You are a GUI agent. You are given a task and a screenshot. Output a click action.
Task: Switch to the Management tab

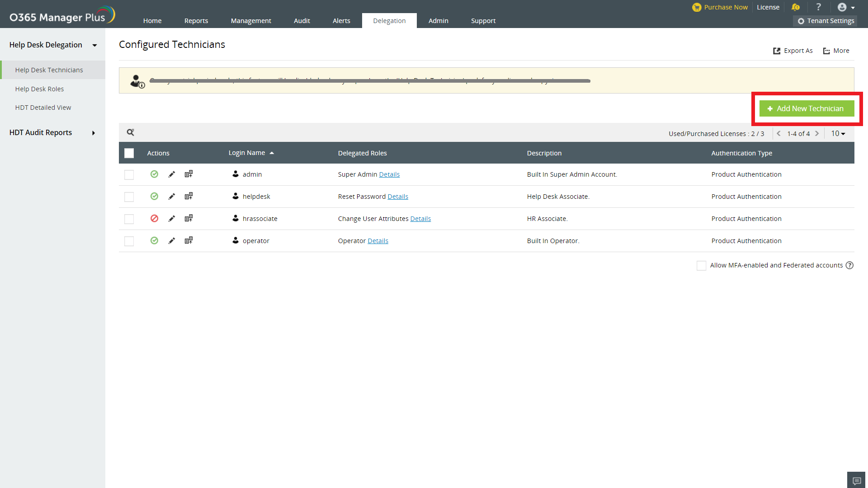click(251, 21)
